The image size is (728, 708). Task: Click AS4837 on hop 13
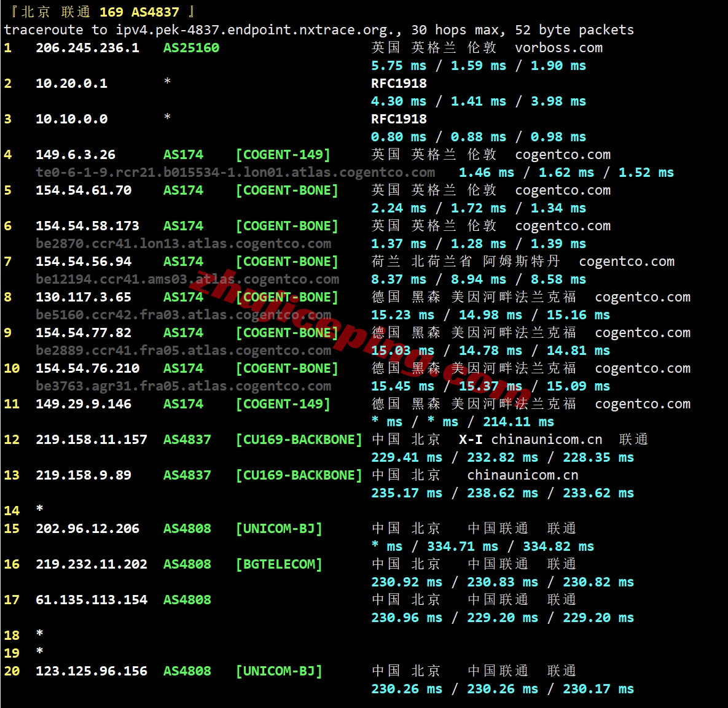tap(187, 475)
